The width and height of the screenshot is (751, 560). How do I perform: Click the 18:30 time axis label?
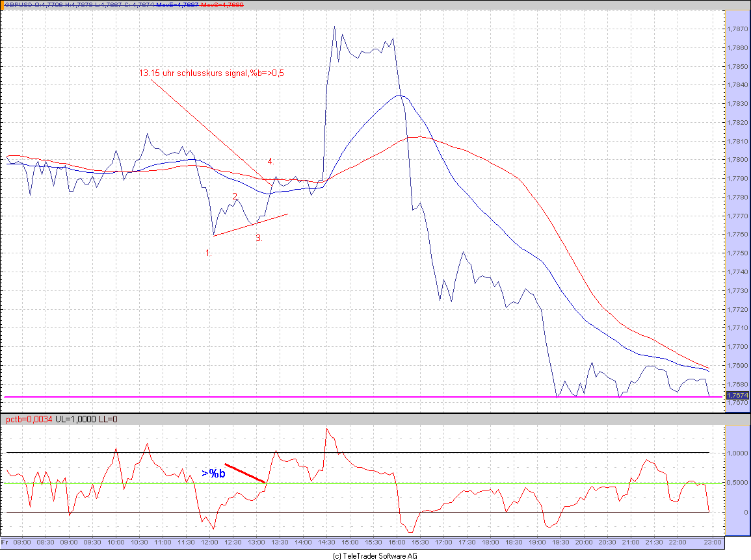(514, 542)
